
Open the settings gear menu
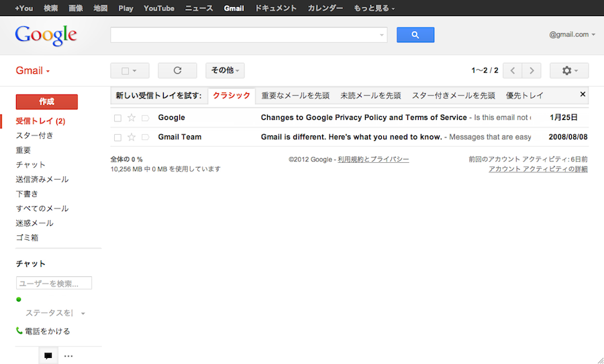pos(568,70)
